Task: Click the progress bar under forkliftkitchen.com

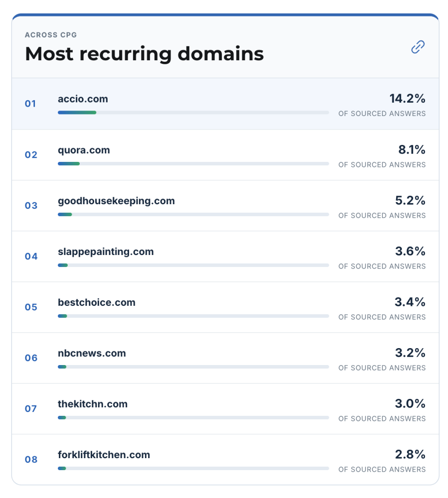Action: click(x=193, y=469)
